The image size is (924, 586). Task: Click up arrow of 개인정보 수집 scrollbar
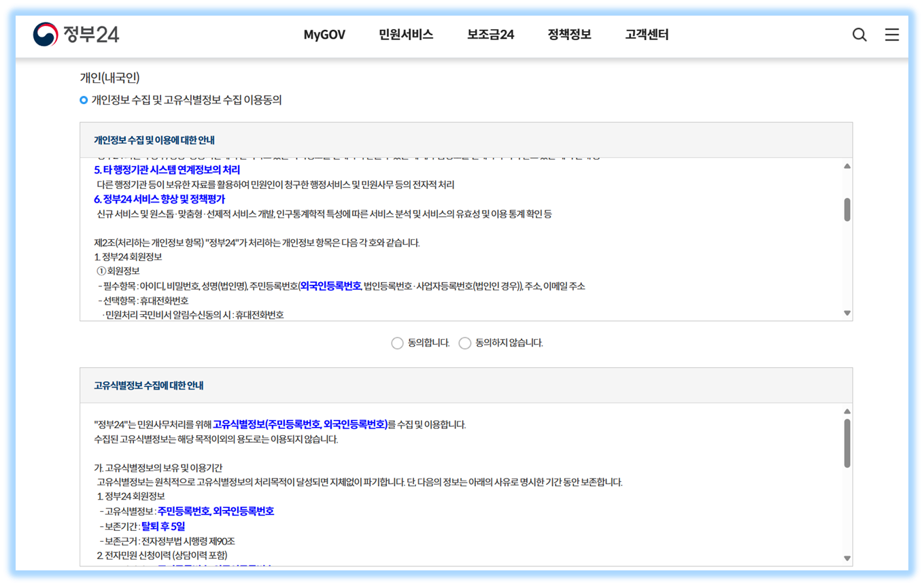tap(847, 167)
